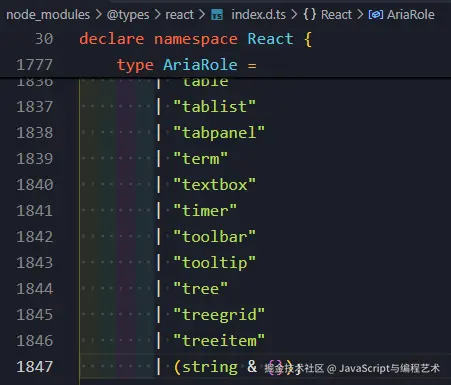Click line number 1840 in gutter

35,185
